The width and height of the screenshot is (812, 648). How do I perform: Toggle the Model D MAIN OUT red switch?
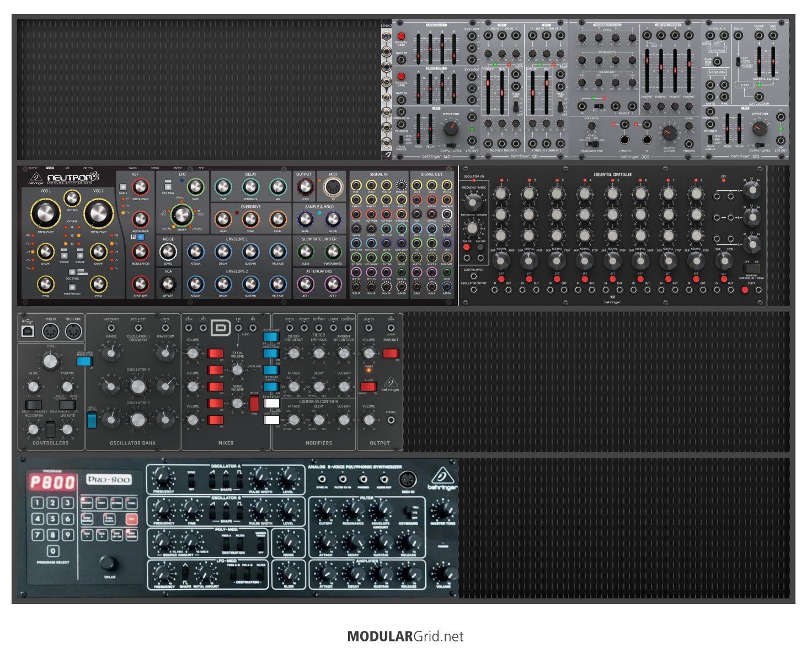coord(391,354)
